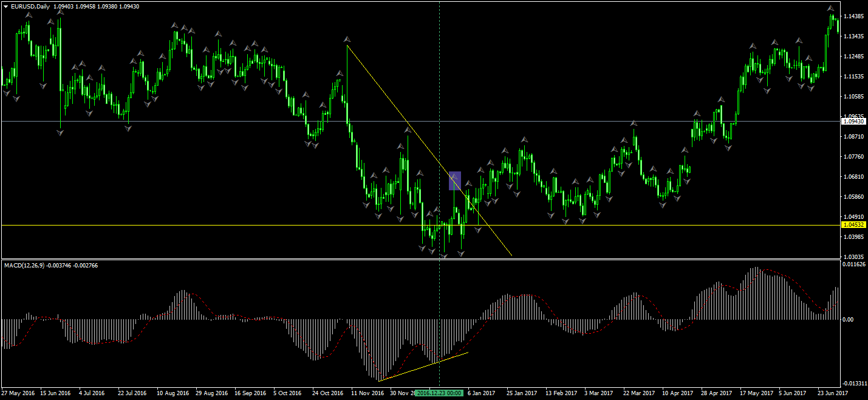Screen dimensions: 868x400
Task: Click the fractal arrow inside the blue rectangle
Action: (x=453, y=176)
